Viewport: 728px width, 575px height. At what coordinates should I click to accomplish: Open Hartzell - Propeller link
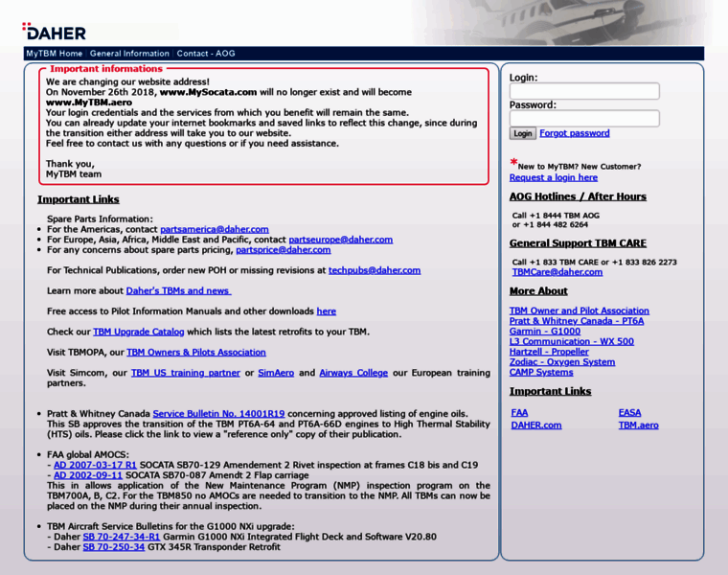pos(549,352)
